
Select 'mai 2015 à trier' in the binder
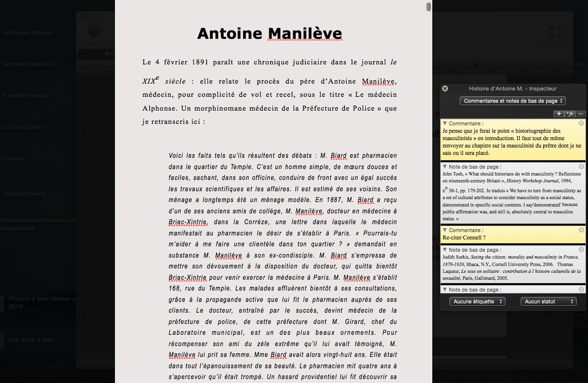[x=32, y=340]
